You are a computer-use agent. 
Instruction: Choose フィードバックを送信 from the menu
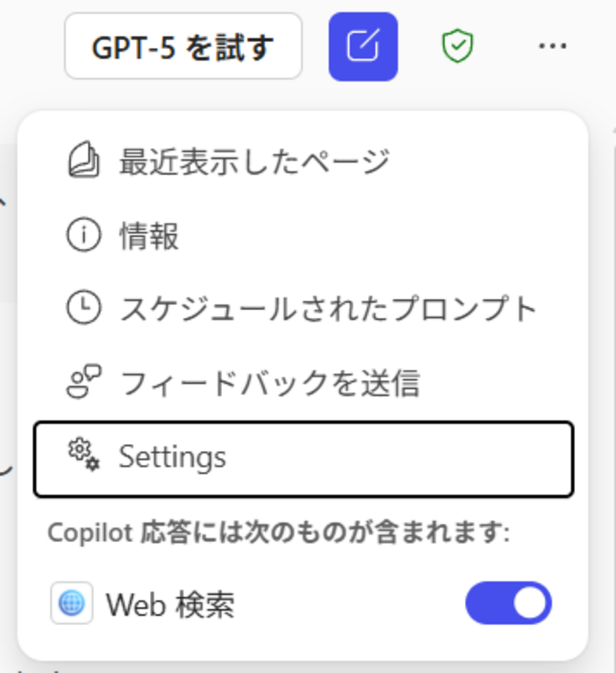270,383
